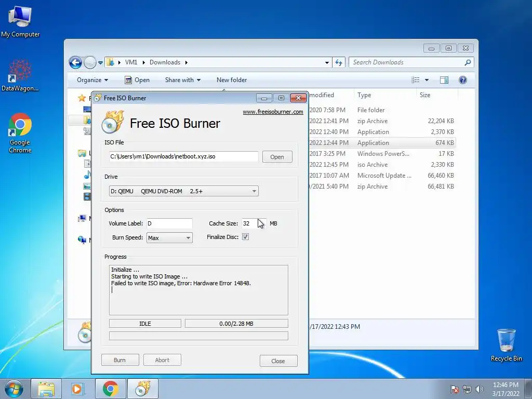532x399 pixels.
Task: Open Windows Explorer from the taskbar
Action: (46, 389)
